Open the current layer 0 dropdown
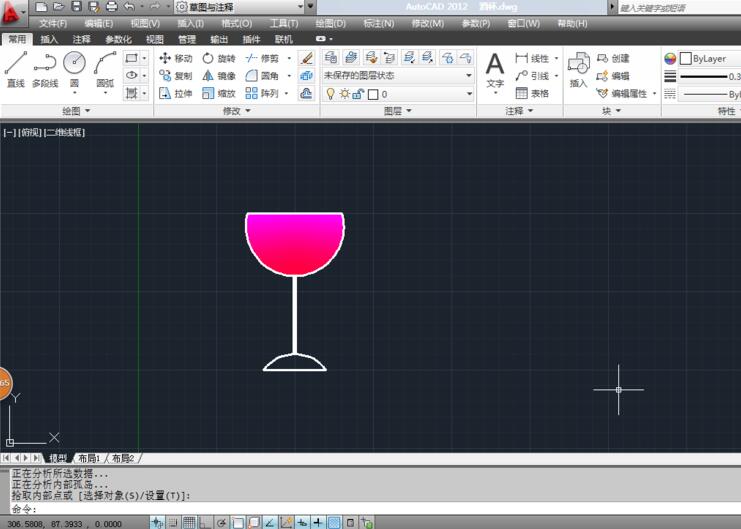Image resolution: width=741 pixels, height=529 pixels. 397,94
